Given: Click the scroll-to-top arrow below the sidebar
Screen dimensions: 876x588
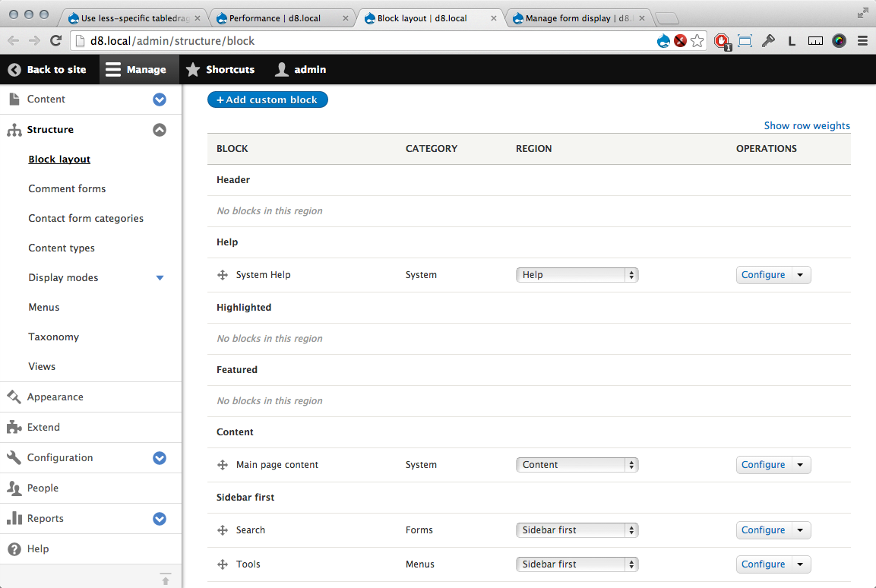Looking at the screenshot, I should coord(166,579).
